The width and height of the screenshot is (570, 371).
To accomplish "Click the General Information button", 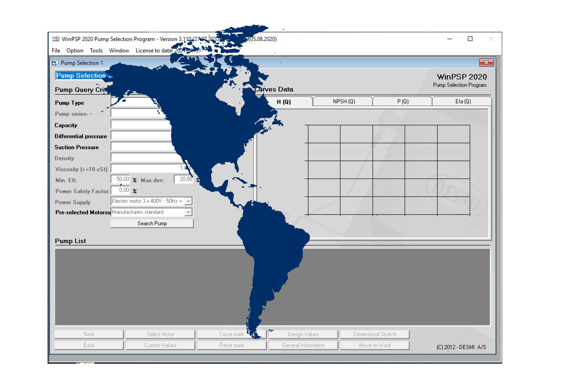I will [x=303, y=345].
